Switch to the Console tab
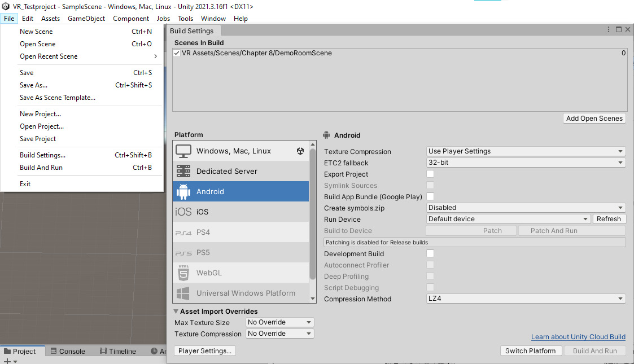The width and height of the screenshot is (634, 364). [68, 351]
